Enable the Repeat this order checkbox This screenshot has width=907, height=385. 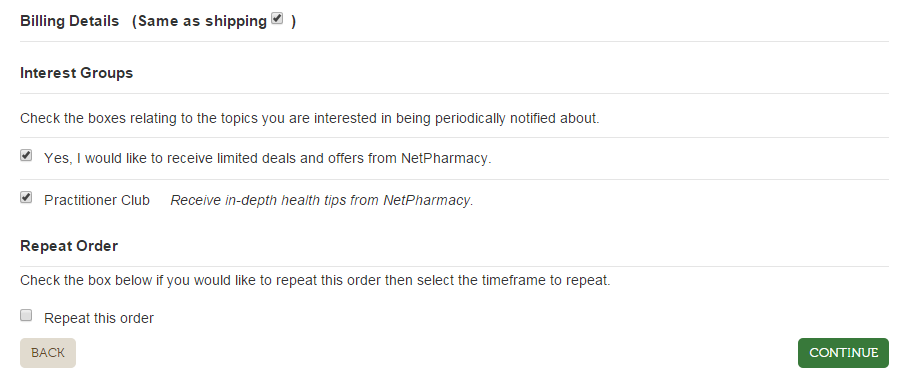pos(26,316)
